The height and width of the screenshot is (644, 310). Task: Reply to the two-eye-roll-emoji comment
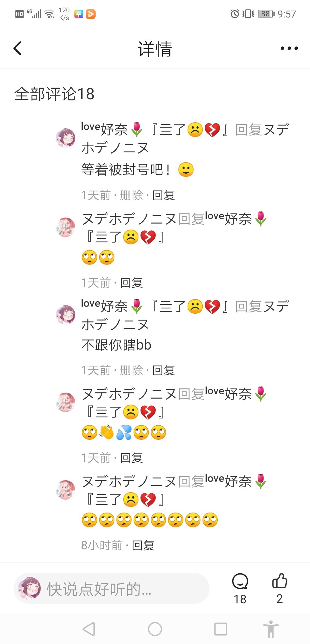131,283
